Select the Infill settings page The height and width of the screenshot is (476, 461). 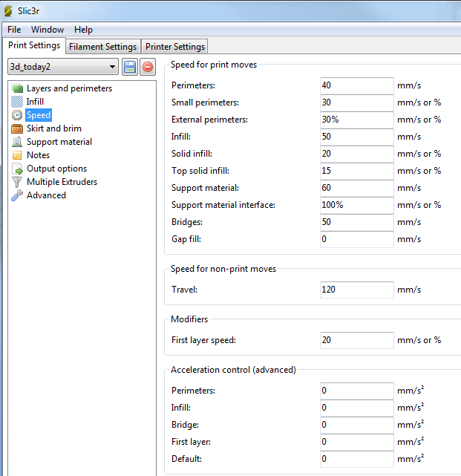tap(35, 102)
